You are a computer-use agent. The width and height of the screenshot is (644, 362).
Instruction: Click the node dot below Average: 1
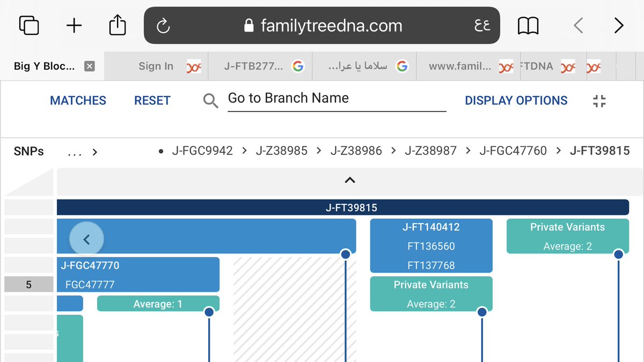tap(209, 312)
